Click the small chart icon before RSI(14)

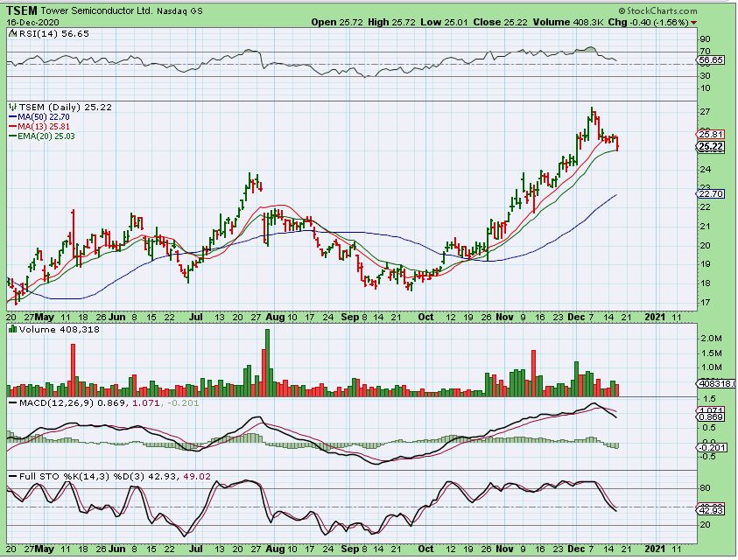(x=11, y=34)
